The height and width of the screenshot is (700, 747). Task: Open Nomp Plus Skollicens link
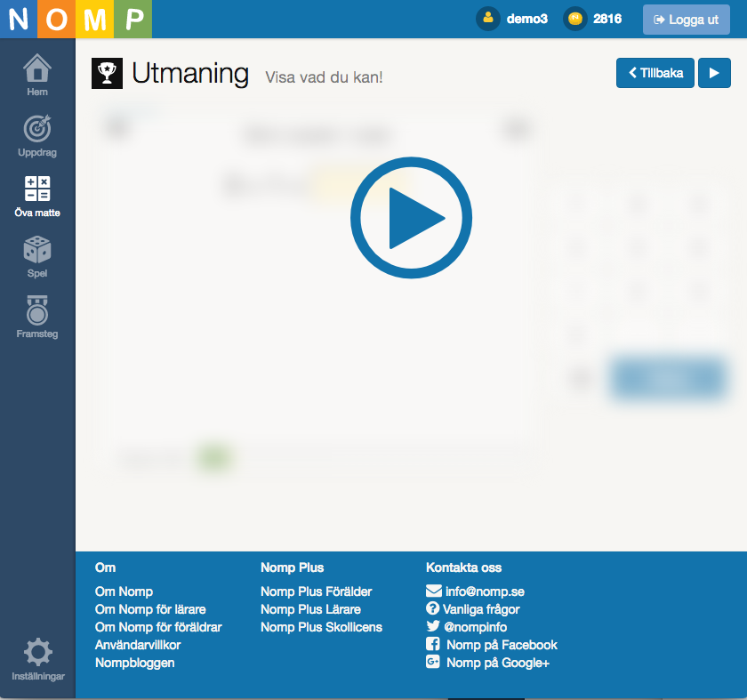pyautogui.click(x=322, y=627)
